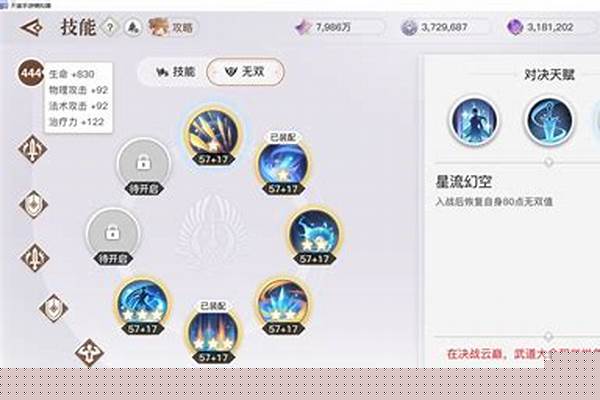Image resolution: width=600 pixels, height=400 pixels.
Task: Pick the blue splash two-star skill
Action: pos(314,236)
